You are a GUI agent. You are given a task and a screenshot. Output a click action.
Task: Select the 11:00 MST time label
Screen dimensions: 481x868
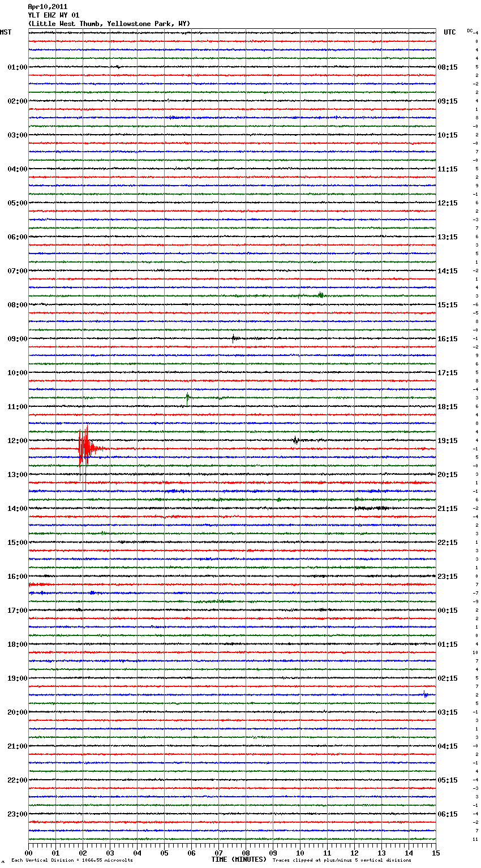click(x=17, y=407)
